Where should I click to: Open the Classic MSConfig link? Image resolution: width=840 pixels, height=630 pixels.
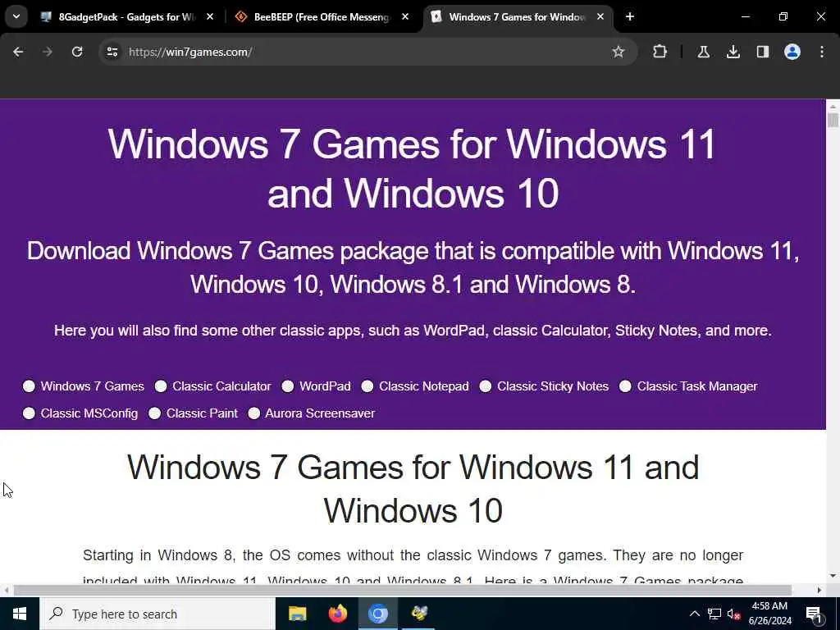pos(89,413)
